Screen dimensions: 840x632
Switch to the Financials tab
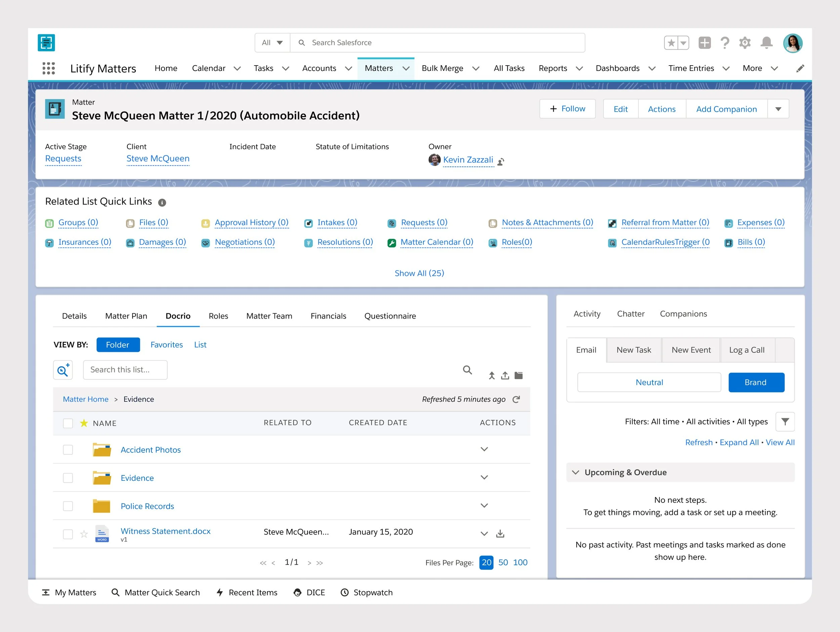tap(329, 316)
